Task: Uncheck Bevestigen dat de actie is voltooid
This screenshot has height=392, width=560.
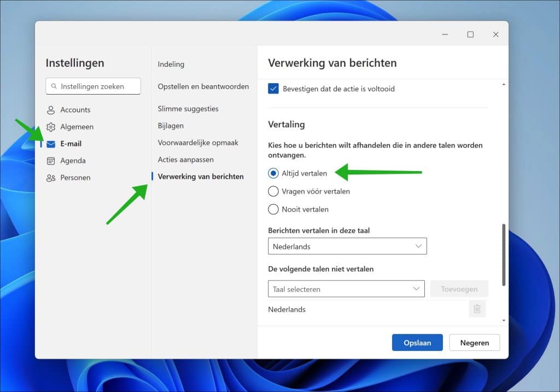Action: 273,89
